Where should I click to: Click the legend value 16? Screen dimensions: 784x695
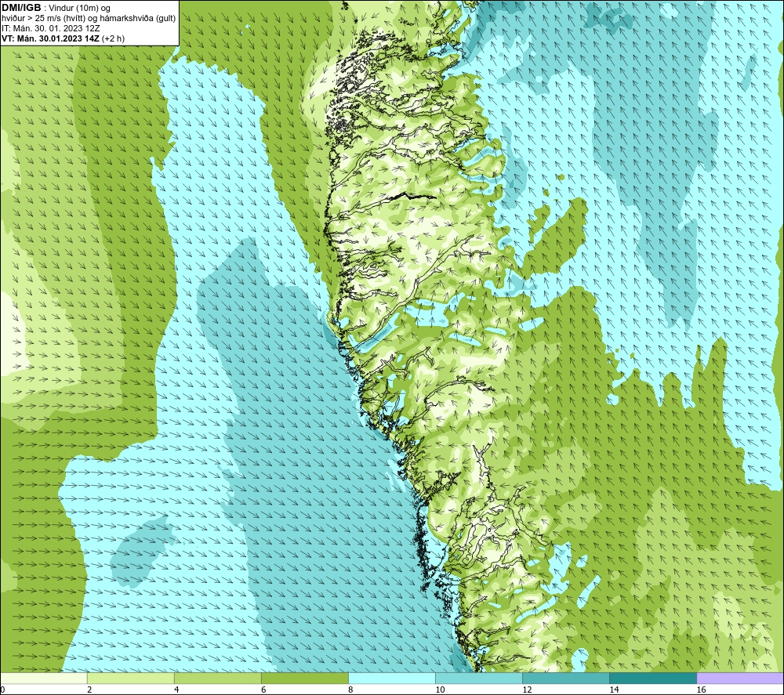coord(700,690)
